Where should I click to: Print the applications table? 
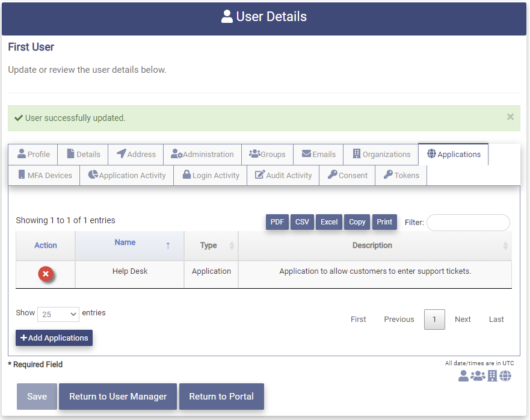click(384, 222)
